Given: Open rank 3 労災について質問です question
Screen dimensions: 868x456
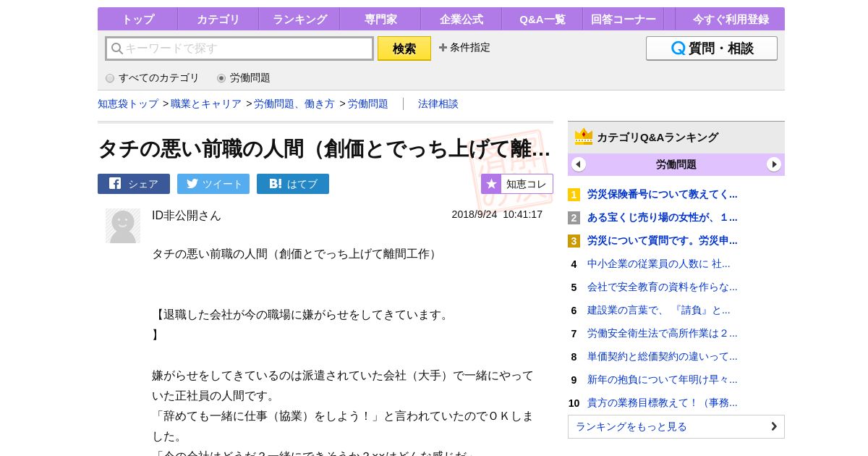Looking at the screenshot, I should 663,240.
